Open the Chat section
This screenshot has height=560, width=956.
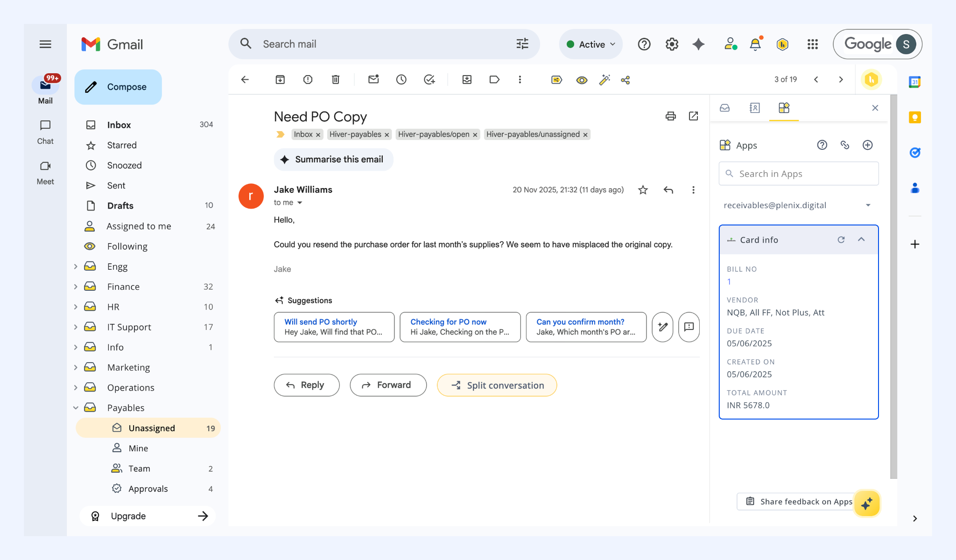tap(45, 132)
